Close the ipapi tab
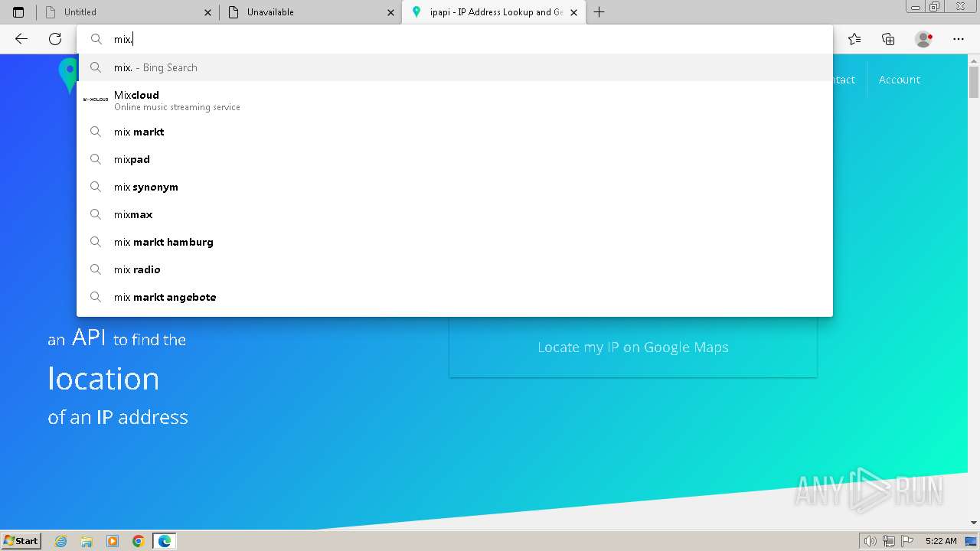 pyautogui.click(x=573, y=12)
